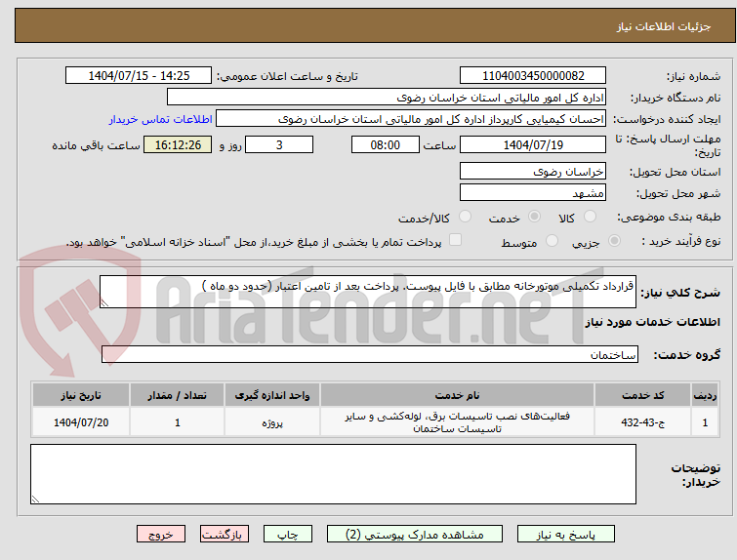Click the ردیف column header
The image size is (737, 560).
click(705, 395)
